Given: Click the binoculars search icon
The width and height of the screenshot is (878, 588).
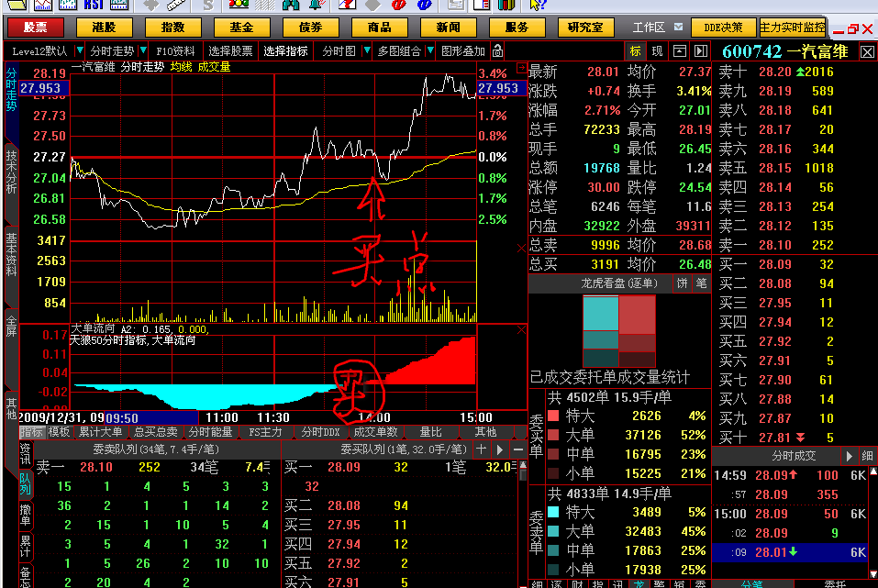Looking at the screenshot, I should (x=290, y=5).
